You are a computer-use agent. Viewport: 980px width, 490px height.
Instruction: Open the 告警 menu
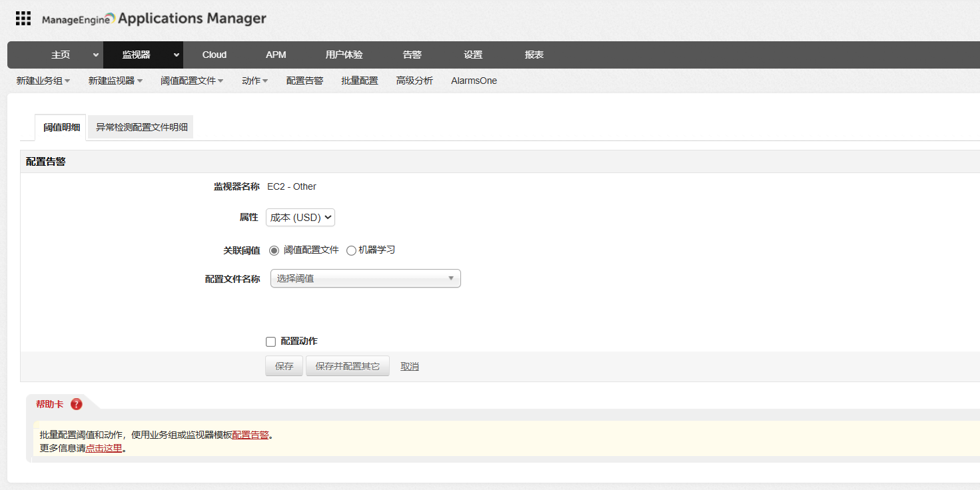[412, 55]
